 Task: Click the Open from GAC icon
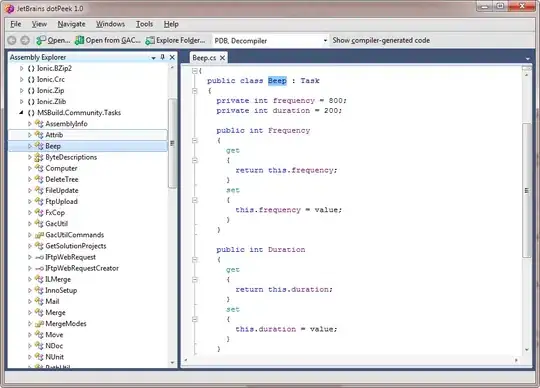[80, 40]
